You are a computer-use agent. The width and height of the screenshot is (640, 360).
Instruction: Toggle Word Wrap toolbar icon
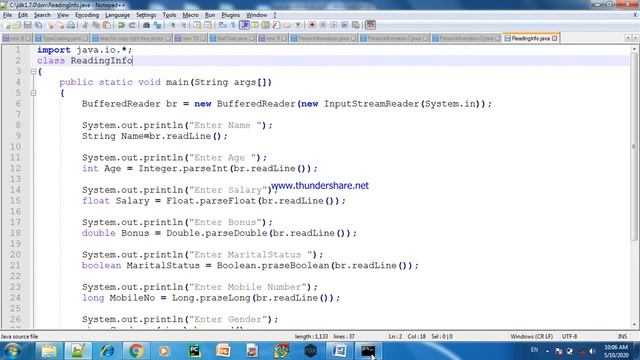(x=222, y=25)
